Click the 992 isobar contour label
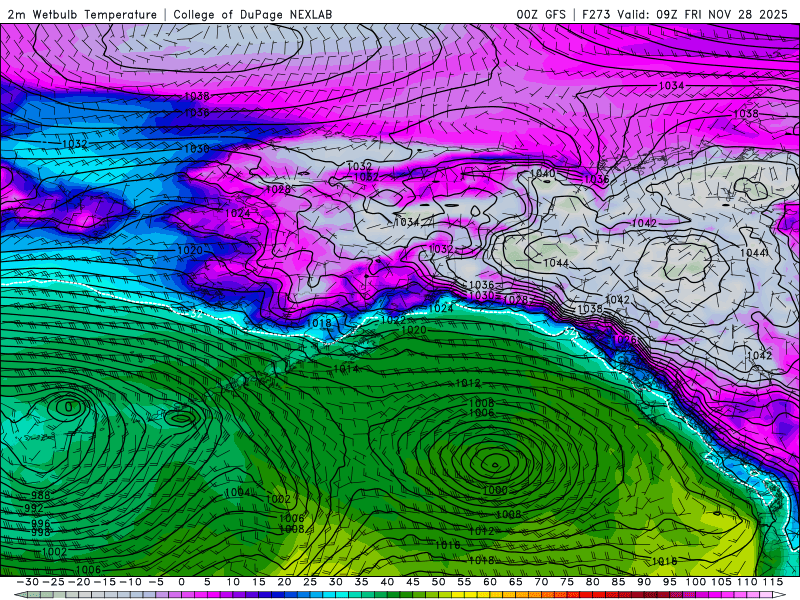This screenshot has width=800, height=600. [34, 508]
